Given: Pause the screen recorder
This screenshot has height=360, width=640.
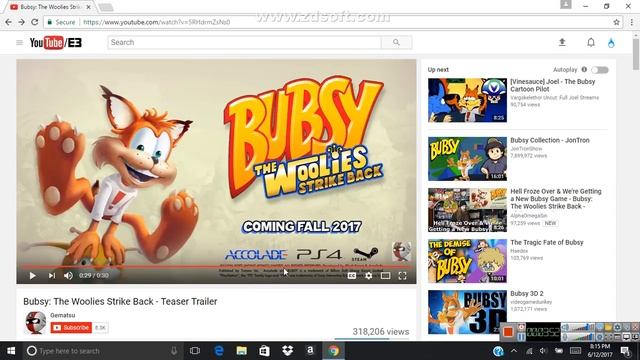Looking at the screenshot, I should (x=521, y=337).
